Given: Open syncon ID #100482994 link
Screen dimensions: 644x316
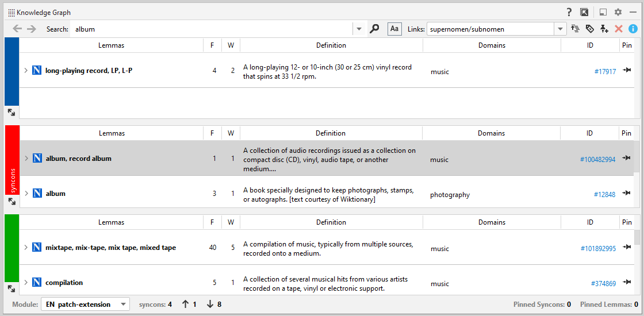Looking at the screenshot, I should tap(597, 159).
